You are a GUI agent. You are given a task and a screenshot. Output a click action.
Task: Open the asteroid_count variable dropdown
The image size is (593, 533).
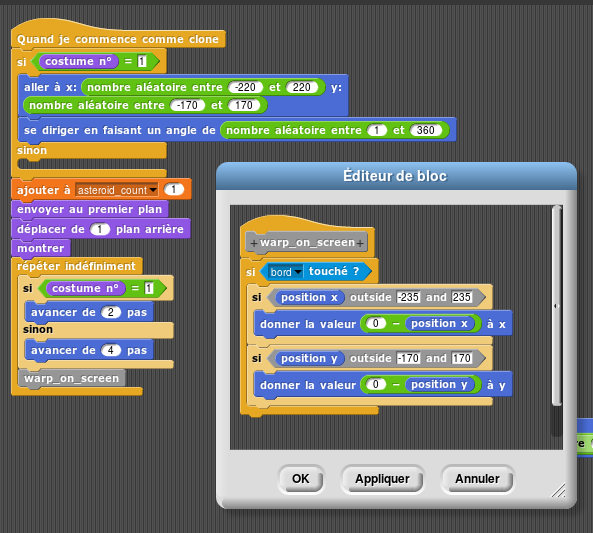tap(153, 190)
